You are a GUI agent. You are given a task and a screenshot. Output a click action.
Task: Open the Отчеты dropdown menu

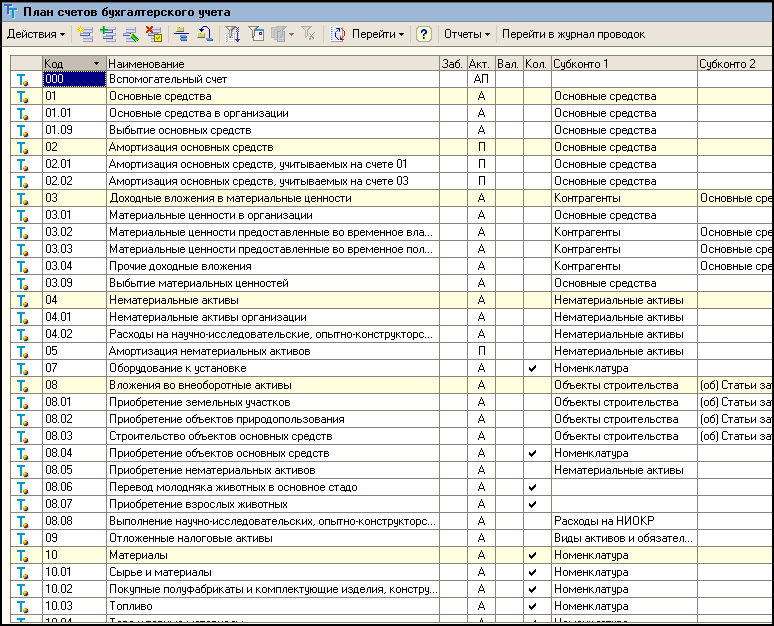(467, 34)
